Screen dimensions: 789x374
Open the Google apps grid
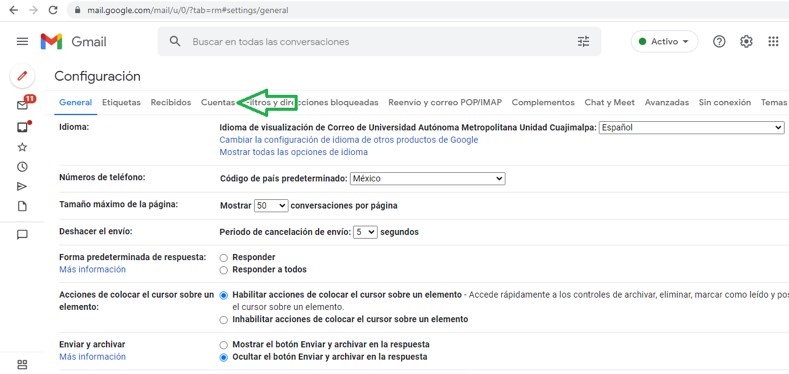[x=773, y=42]
